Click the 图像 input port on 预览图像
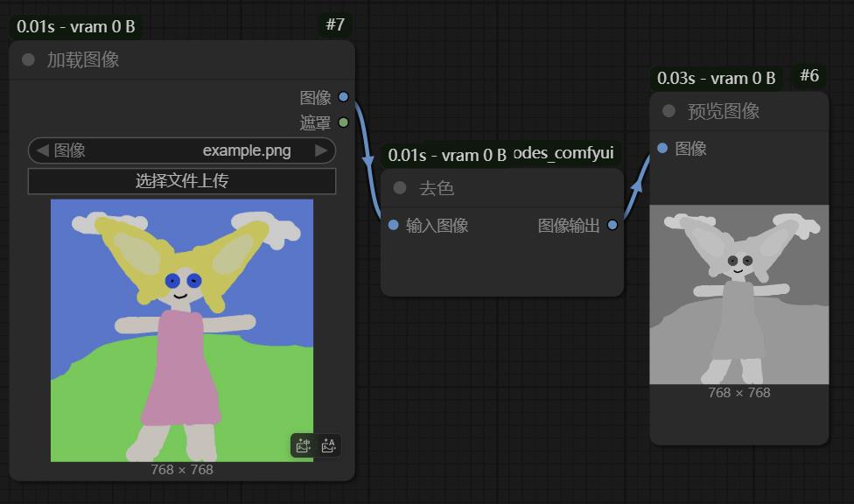The height and width of the screenshot is (504, 854). [x=662, y=148]
